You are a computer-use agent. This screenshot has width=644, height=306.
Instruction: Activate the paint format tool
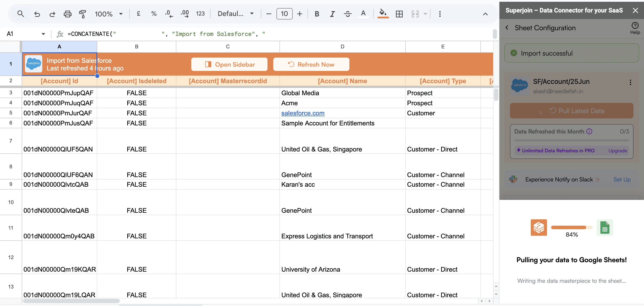click(83, 14)
